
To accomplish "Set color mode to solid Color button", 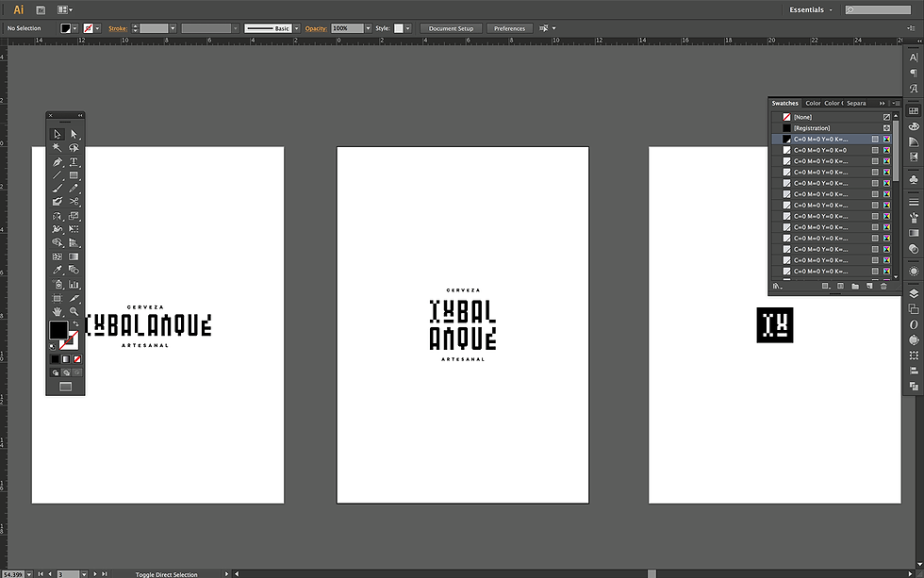I will [x=55, y=359].
